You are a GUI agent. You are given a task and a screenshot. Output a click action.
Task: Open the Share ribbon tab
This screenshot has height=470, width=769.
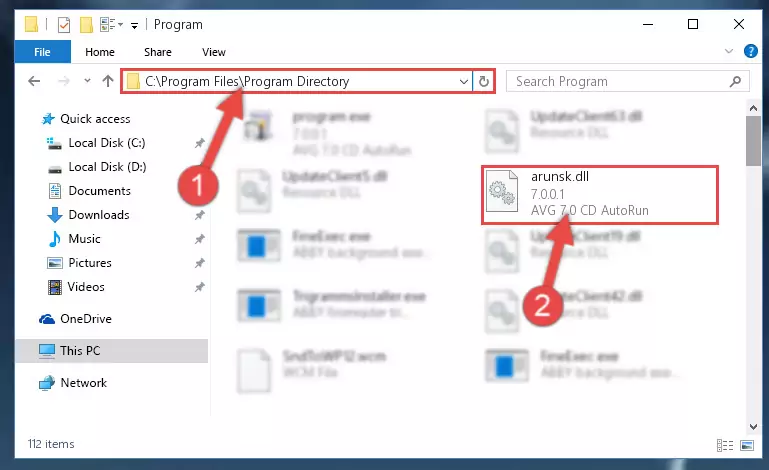coord(157,52)
